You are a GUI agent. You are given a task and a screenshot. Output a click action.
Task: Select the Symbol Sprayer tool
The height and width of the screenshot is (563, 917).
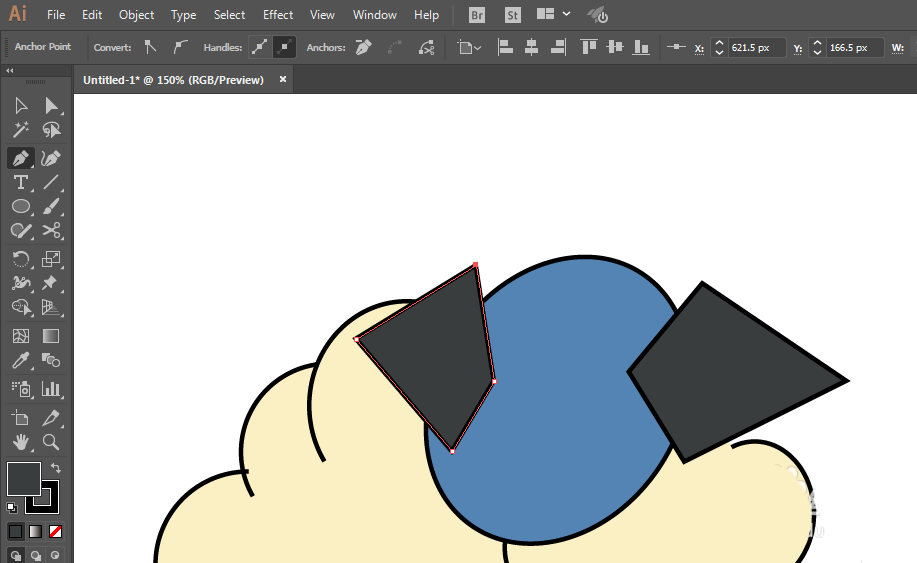[x=20, y=389]
